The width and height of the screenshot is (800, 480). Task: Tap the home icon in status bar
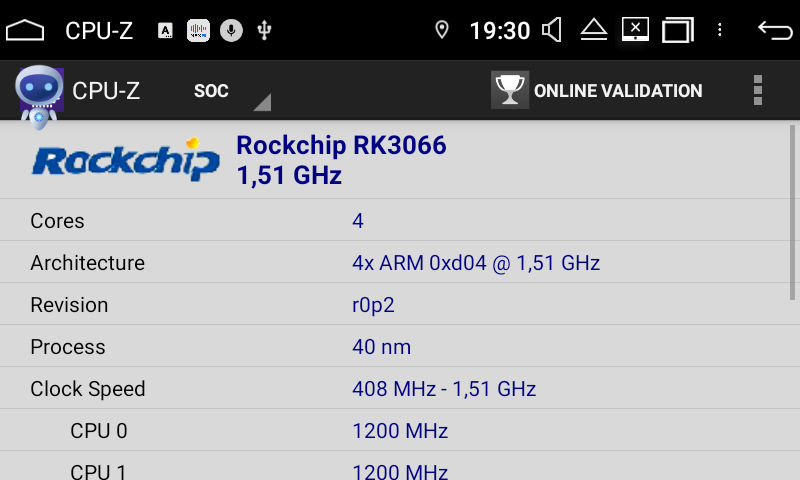(x=24, y=30)
